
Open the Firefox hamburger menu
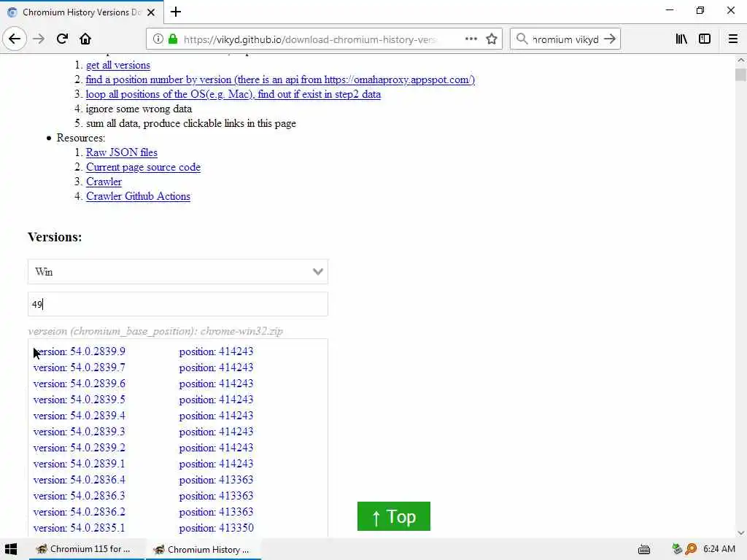(x=732, y=39)
